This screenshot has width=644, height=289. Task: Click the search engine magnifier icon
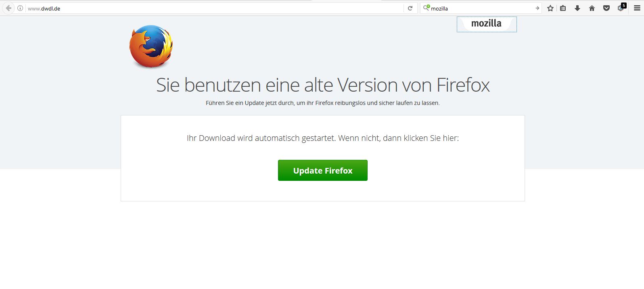pyautogui.click(x=426, y=8)
